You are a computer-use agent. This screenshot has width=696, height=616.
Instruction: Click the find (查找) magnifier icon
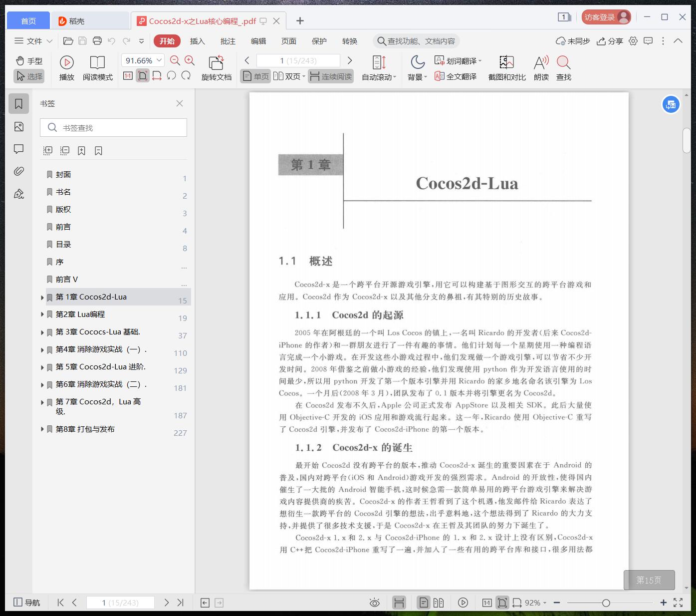click(x=563, y=62)
